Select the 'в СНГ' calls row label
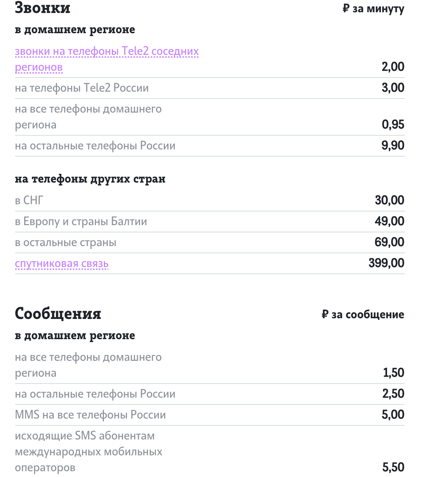This screenshot has height=477, width=448. coord(29,200)
